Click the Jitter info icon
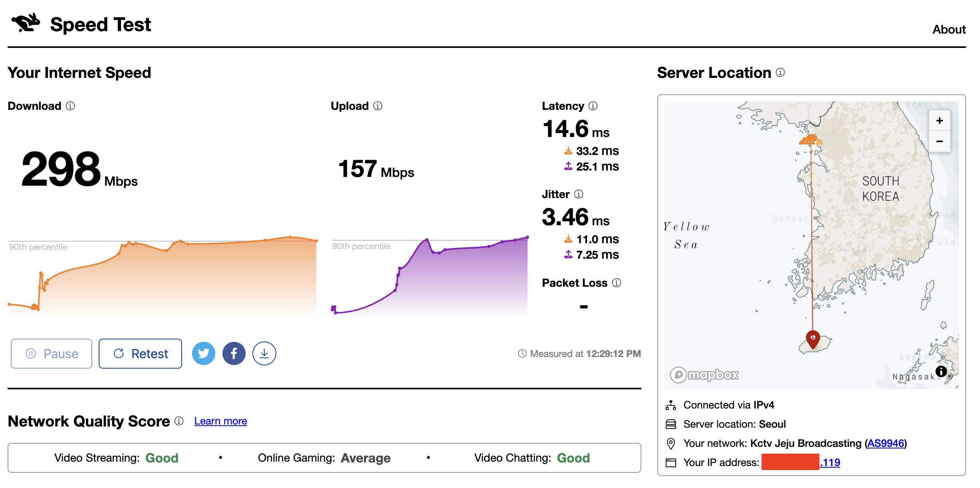The width and height of the screenshot is (980, 488). click(579, 194)
